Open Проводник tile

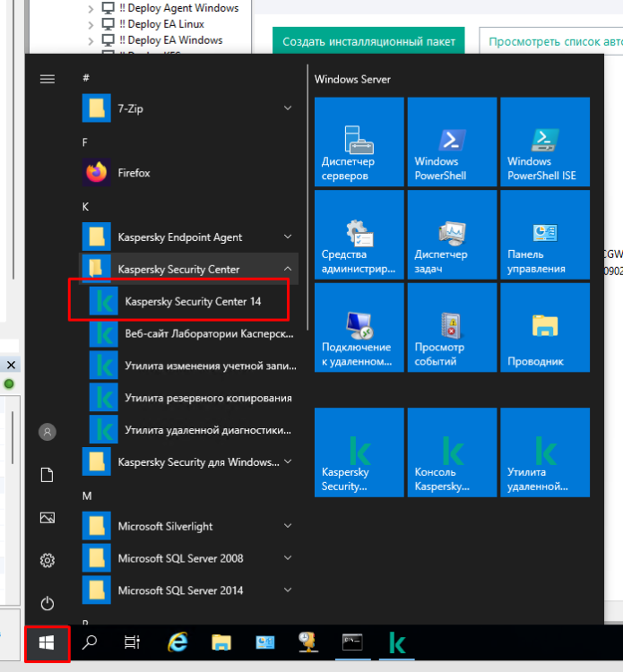coord(545,327)
